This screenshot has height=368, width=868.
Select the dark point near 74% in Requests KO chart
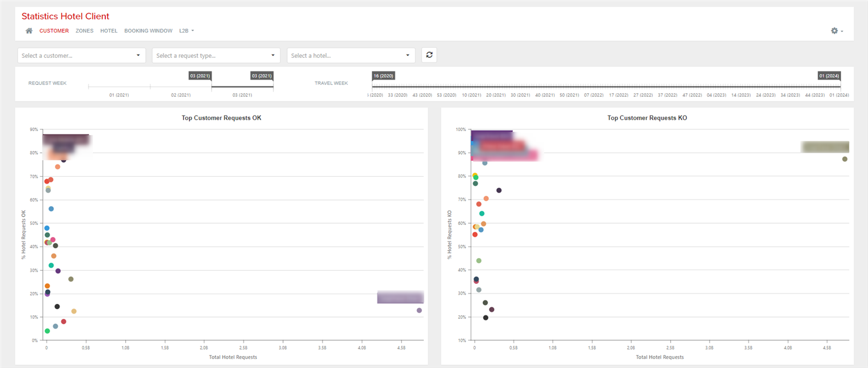500,190
